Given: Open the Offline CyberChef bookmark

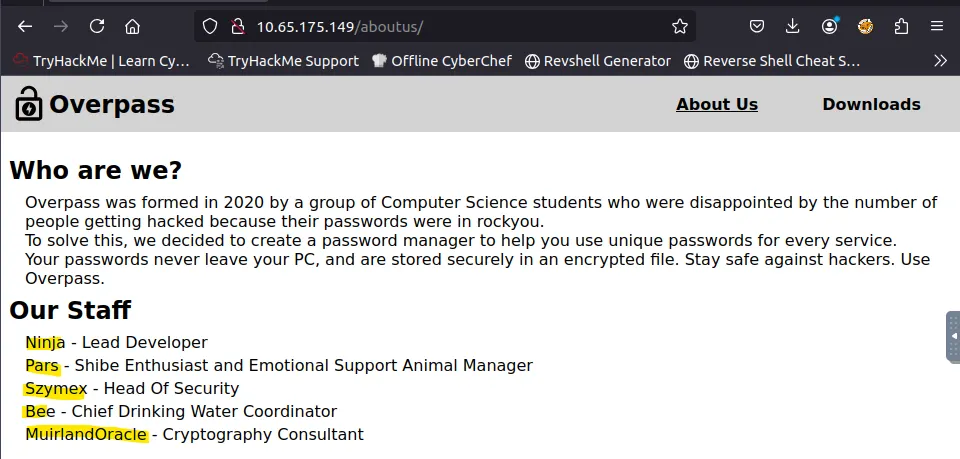Looking at the screenshot, I should [441, 61].
